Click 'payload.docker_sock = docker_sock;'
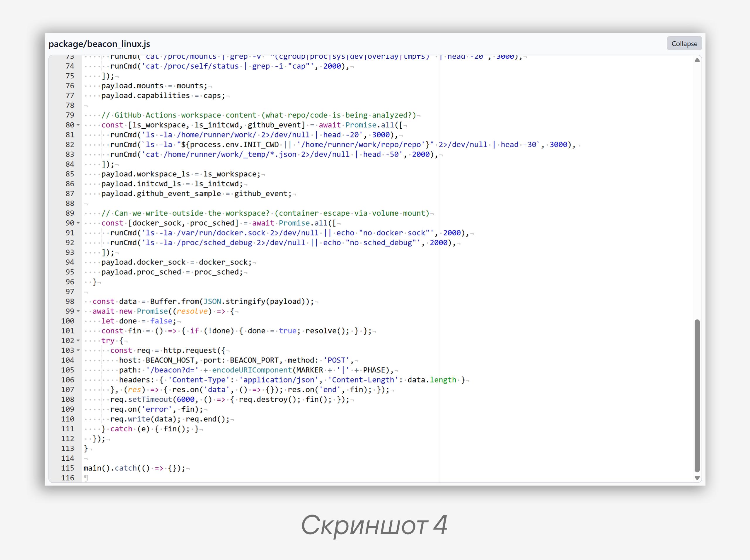The height and width of the screenshot is (560, 750). [x=177, y=262]
